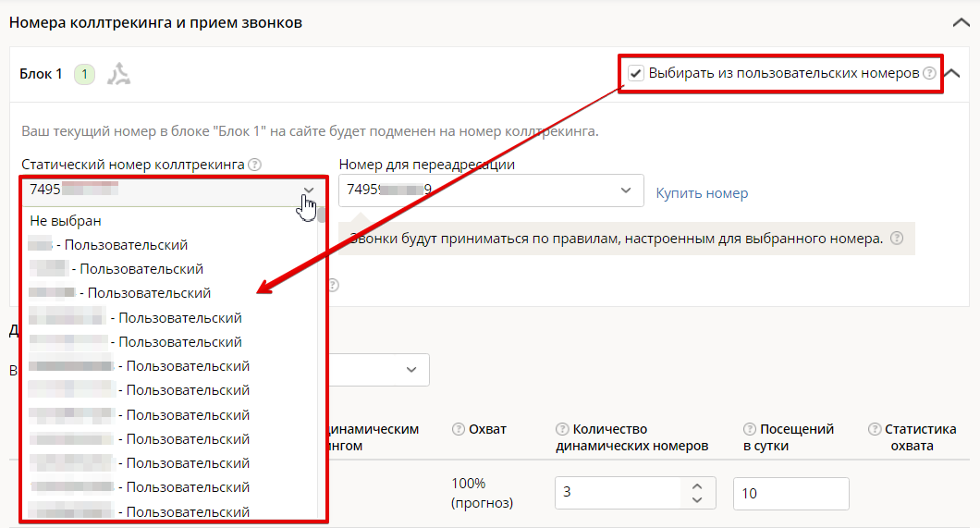
Task: Click the Купить номер link
Action: (x=702, y=193)
